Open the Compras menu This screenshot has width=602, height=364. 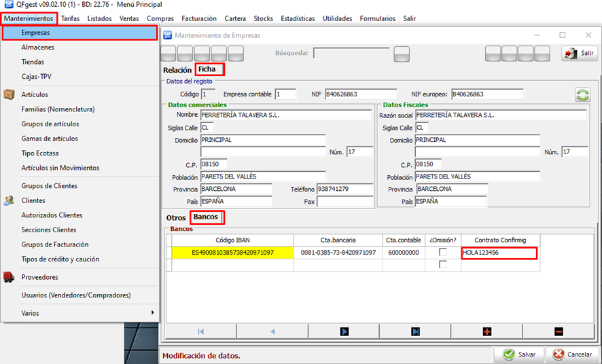pyautogui.click(x=160, y=18)
